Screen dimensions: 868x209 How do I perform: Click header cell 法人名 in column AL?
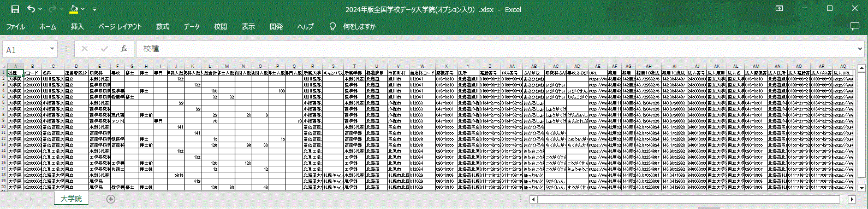[x=735, y=72]
